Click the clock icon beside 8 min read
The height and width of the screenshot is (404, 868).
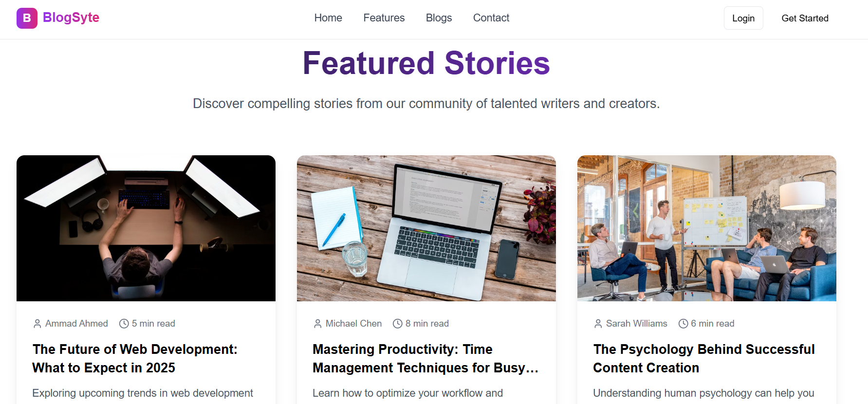coord(398,324)
